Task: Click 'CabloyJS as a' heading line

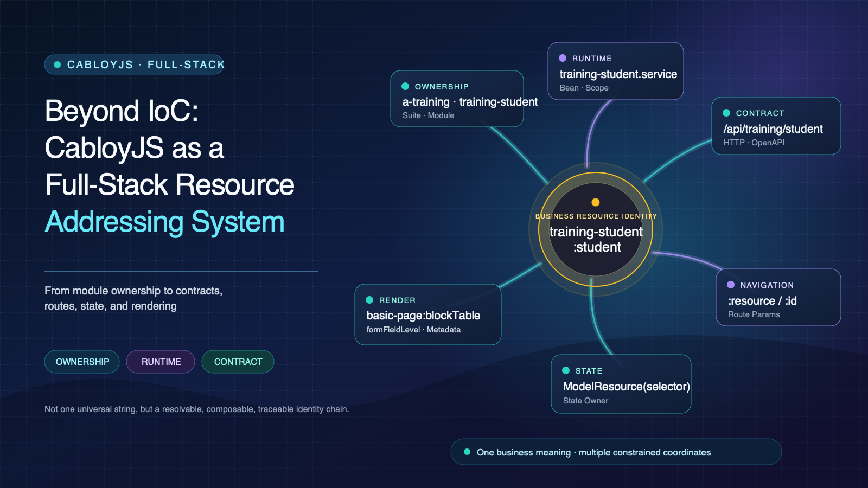Action: pyautogui.click(x=134, y=148)
